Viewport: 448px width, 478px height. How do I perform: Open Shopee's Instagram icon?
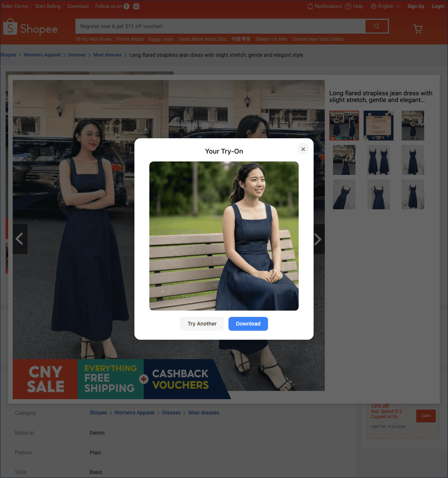tap(136, 6)
